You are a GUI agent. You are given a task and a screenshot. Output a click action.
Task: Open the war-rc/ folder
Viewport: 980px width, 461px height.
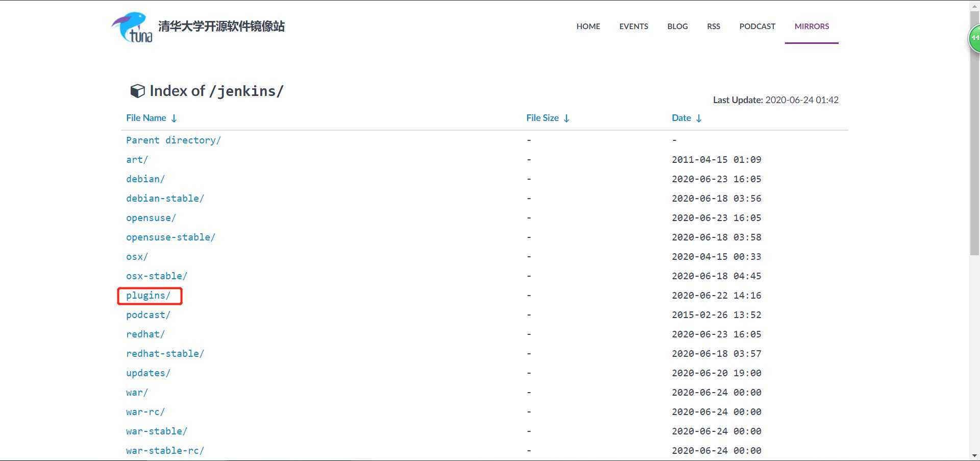coord(145,412)
